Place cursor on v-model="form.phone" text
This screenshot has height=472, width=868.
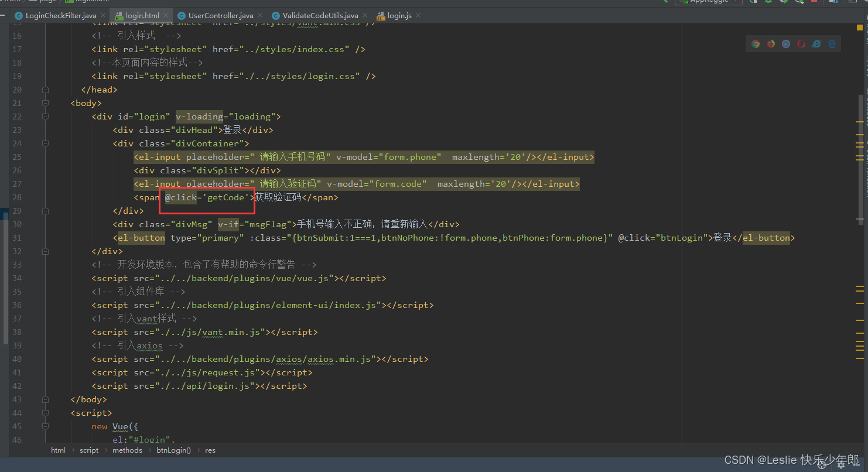tap(388, 157)
